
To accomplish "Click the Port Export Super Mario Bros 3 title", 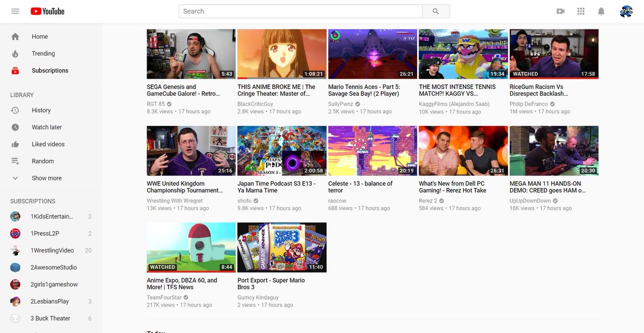I will 271,284.
